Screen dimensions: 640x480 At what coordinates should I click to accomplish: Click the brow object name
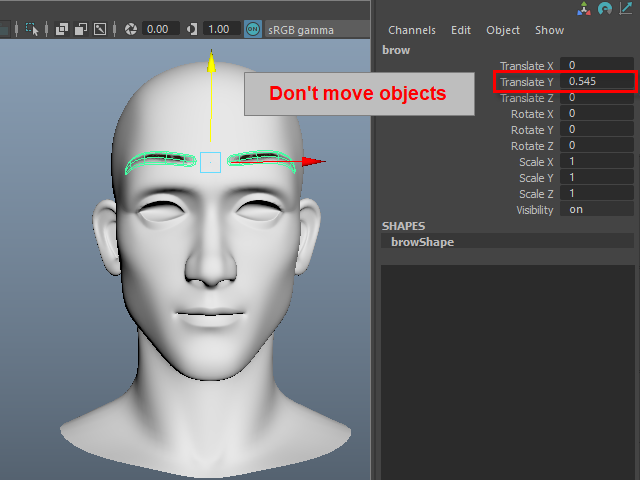point(396,50)
